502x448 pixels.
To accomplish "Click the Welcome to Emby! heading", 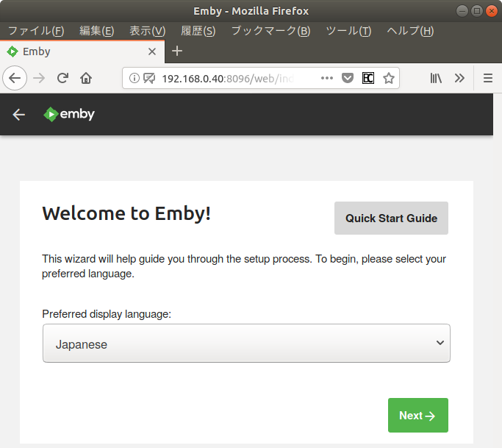I will 126,213.
